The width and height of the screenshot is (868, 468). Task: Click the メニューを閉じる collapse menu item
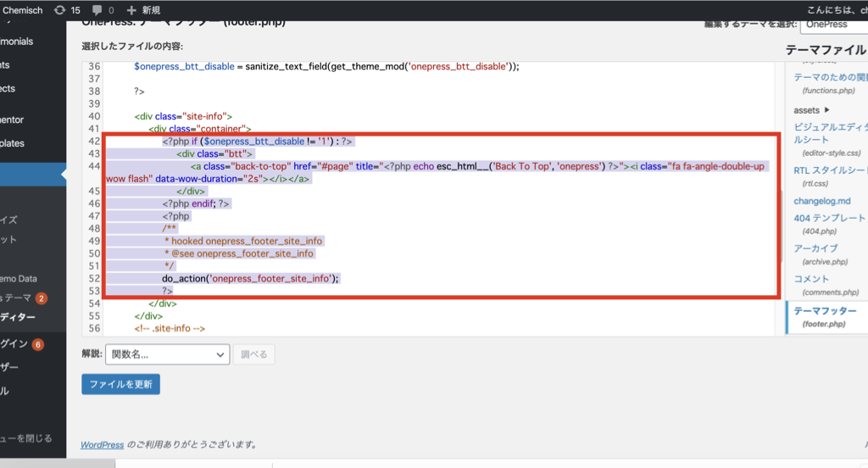coord(26,438)
